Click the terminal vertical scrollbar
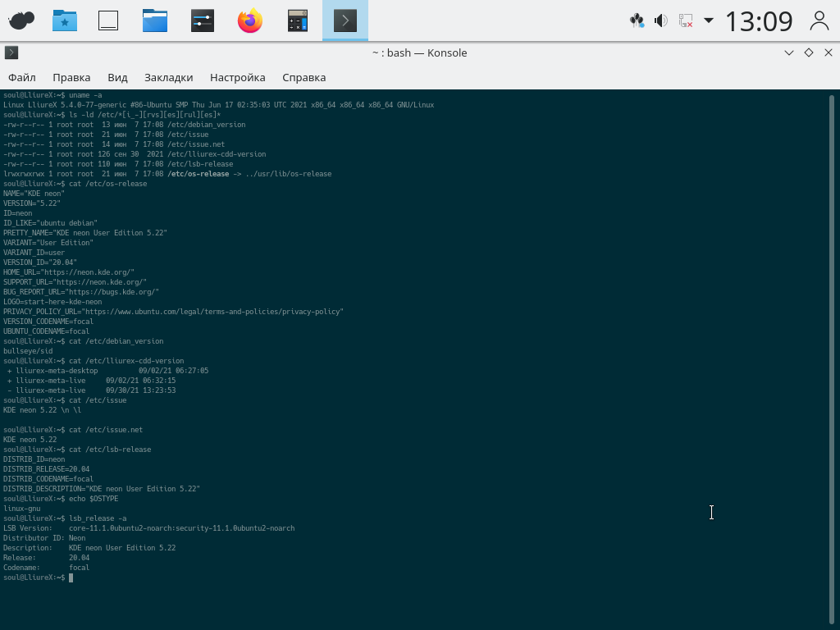Image resolution: width=840 pixels, height=630 pixels. 832,359
